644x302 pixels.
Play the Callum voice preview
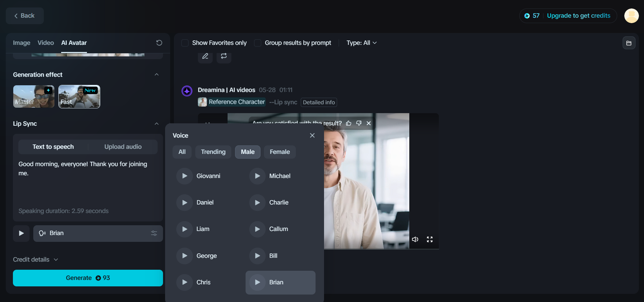tap(257, 229)
